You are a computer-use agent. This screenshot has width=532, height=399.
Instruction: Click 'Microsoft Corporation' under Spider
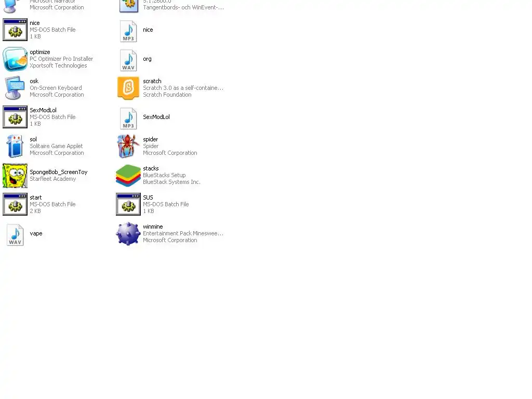170,153
